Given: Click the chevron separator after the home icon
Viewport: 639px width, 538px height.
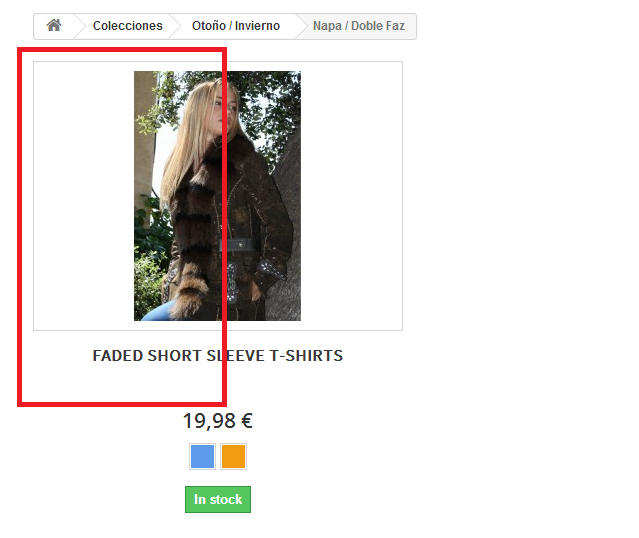Looking at the screenshot, I should pyautogui.click(x=80, y=26).
